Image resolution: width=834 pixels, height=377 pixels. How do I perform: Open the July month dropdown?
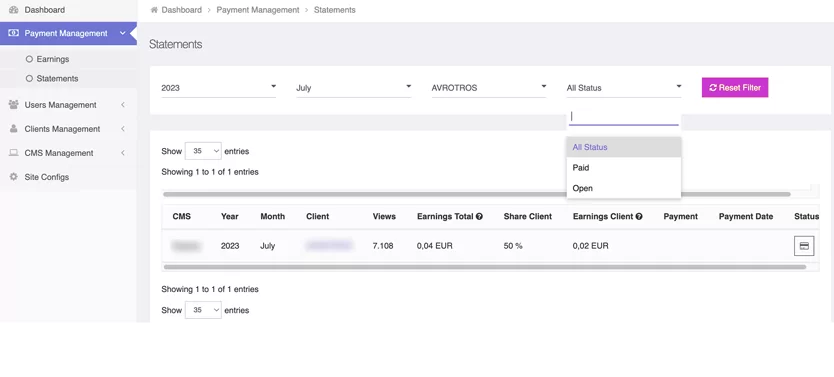coord(354,88)
